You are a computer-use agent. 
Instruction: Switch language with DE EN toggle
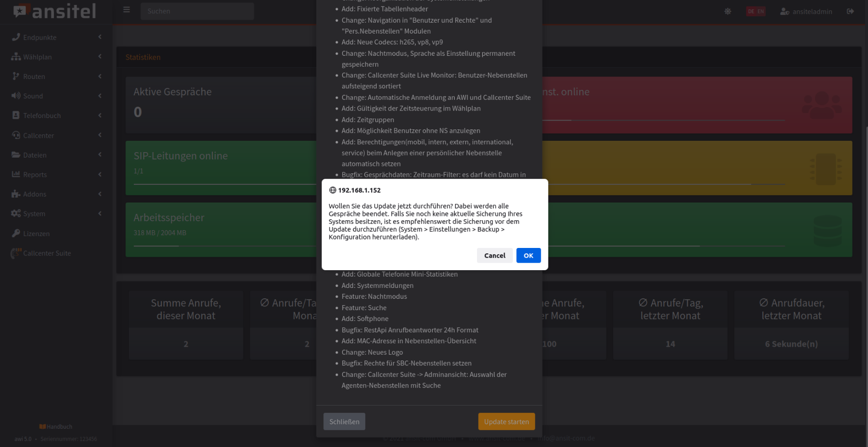pyautogui.click(x=755, y=11)
